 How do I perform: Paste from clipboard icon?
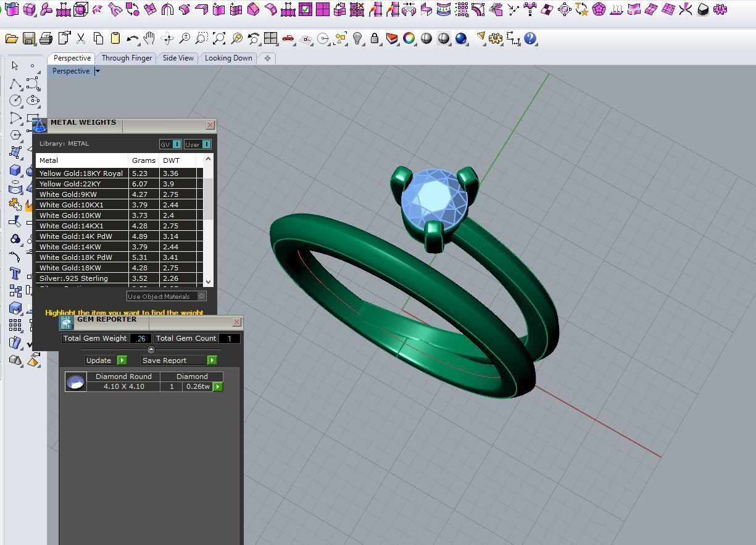[x=115, y=39]
